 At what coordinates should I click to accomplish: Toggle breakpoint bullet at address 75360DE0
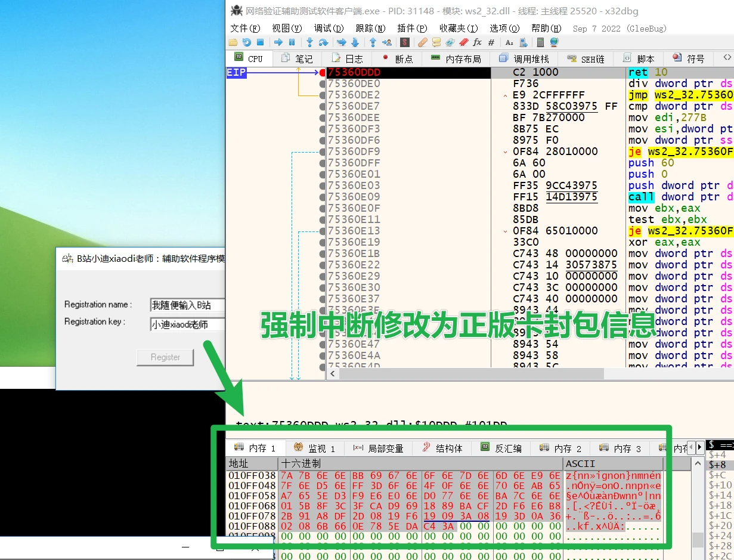pyautogui.click(x=323, y=83)
